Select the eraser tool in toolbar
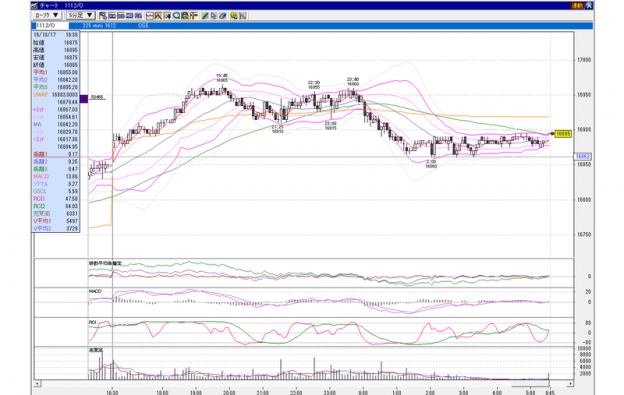The width and height of the screenshot is (624, 395). pos(222,16)
